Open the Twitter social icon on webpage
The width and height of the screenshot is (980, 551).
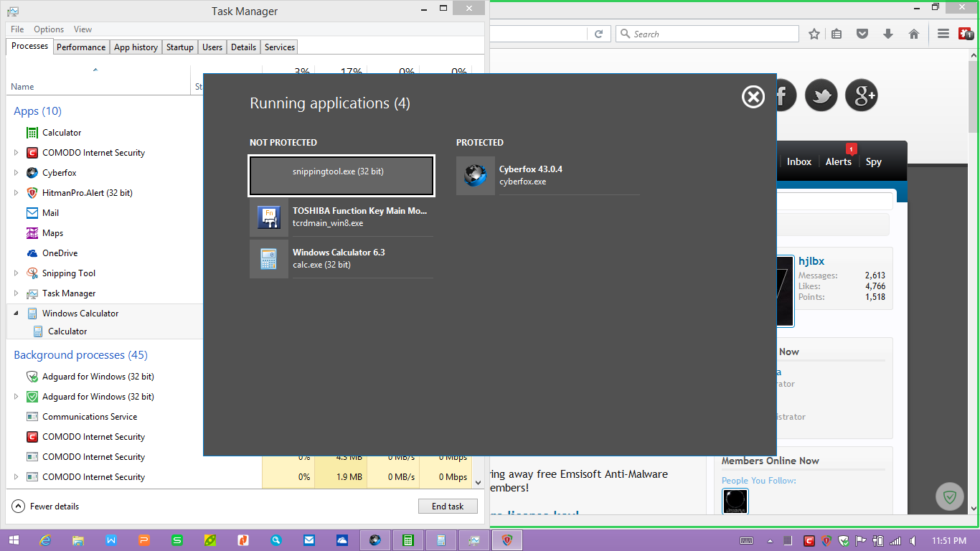[821, 95]
